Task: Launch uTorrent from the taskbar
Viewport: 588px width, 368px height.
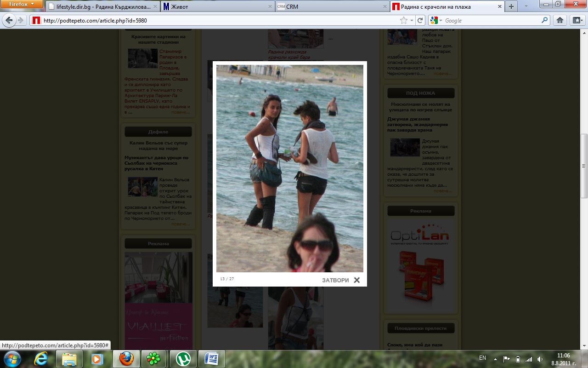Action: click(183, 358)
